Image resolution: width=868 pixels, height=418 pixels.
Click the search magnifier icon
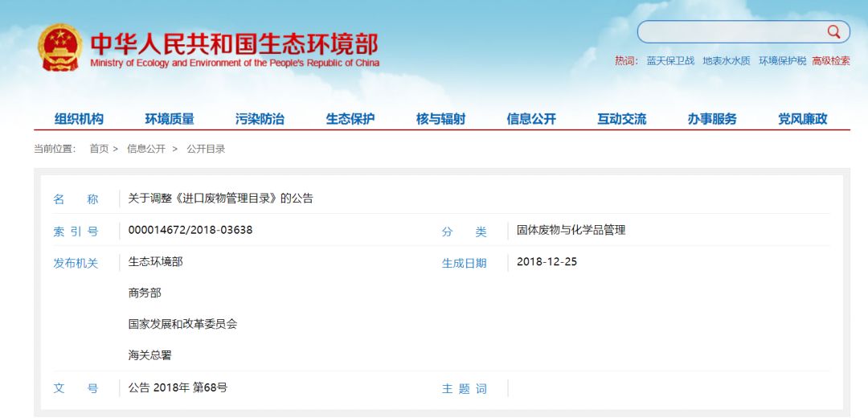click(833, 31)
